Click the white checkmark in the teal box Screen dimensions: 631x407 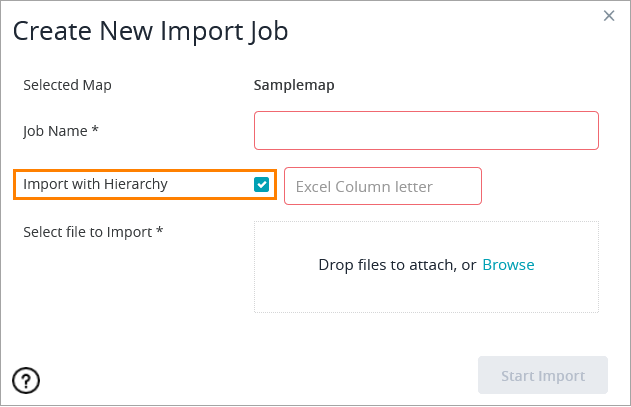(x=262, y=184)
